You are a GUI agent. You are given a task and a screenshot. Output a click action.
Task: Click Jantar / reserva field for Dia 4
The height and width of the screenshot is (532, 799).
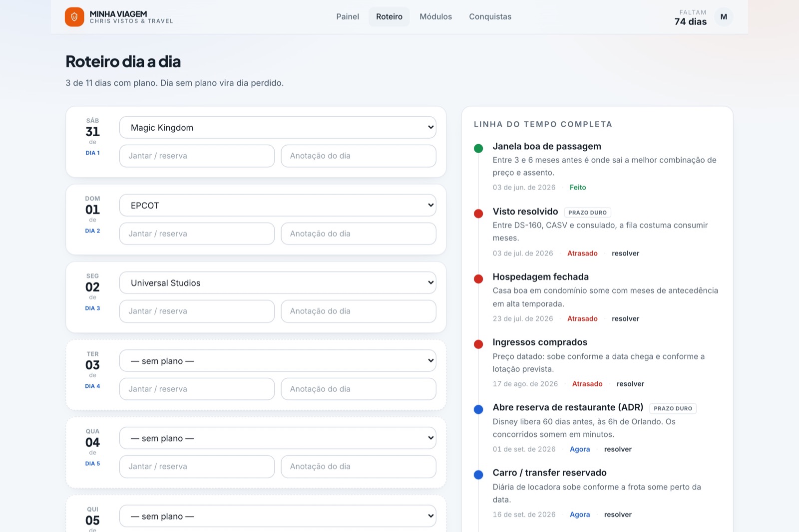(x=197, y=389)
